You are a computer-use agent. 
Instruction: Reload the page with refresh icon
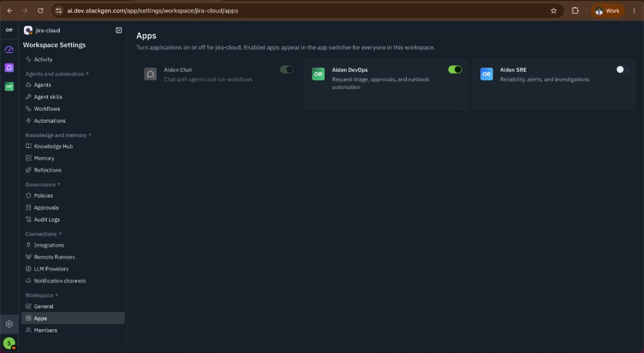point(40,11)
